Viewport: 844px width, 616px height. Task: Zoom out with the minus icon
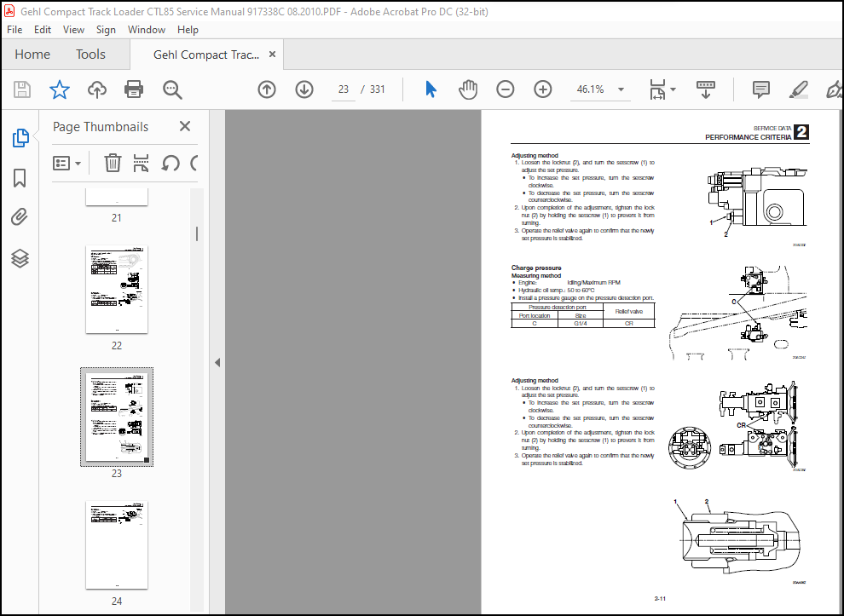505,89
